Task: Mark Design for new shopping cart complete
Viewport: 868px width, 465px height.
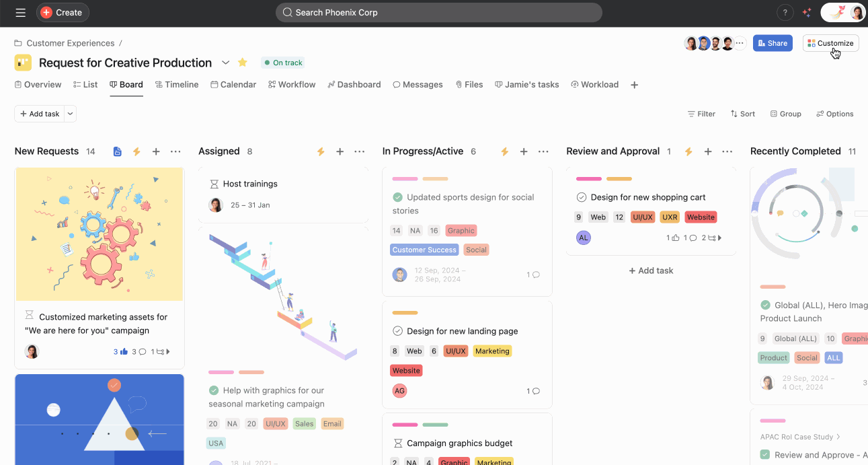Action: point(581,197)
